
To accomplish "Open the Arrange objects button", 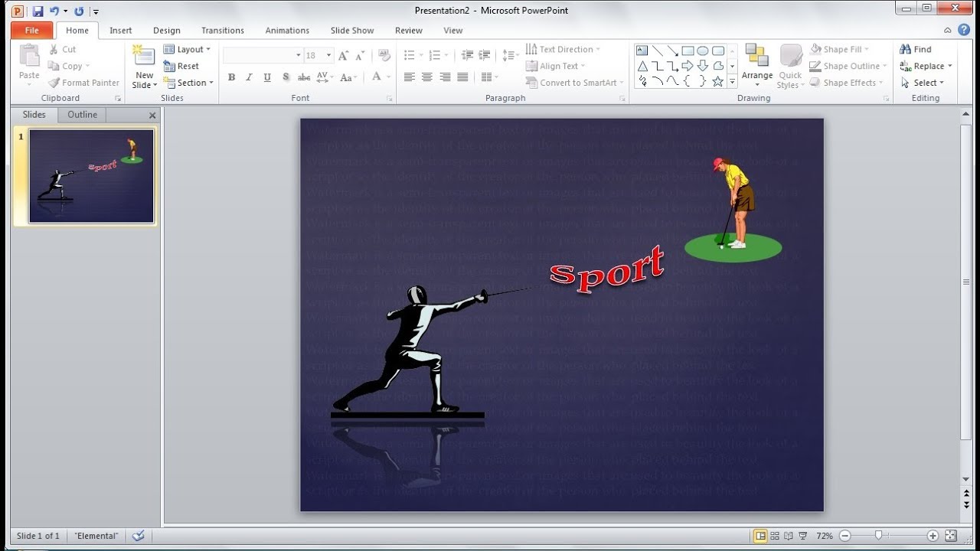I will (756, 66).
